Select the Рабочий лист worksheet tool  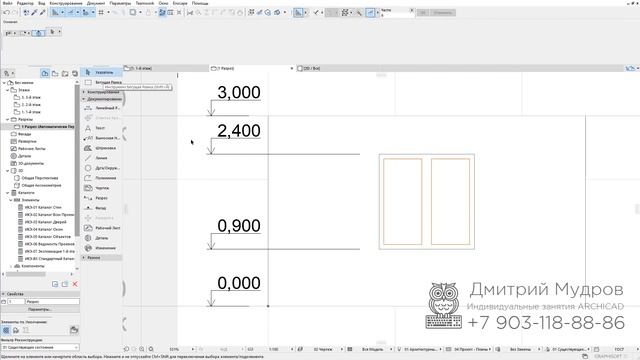101,228
